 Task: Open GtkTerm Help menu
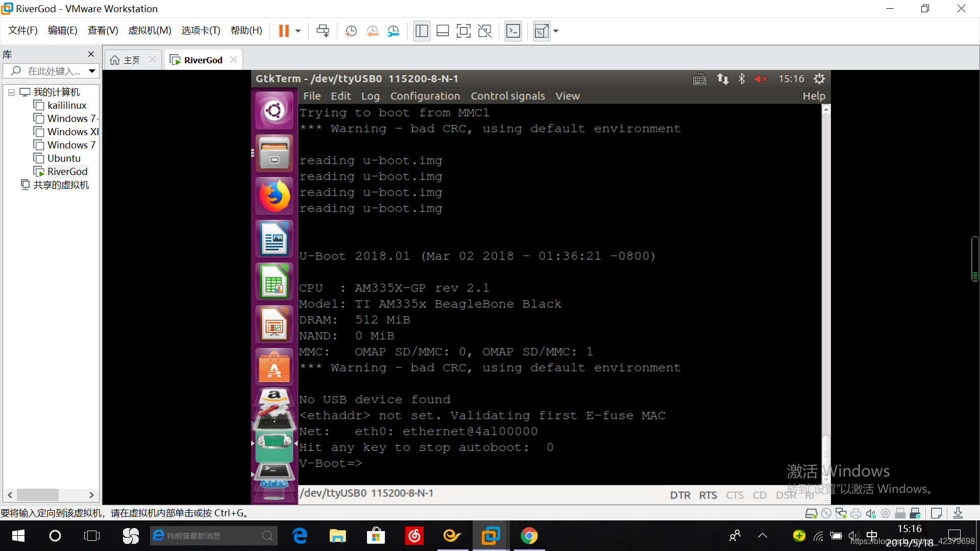814,96
